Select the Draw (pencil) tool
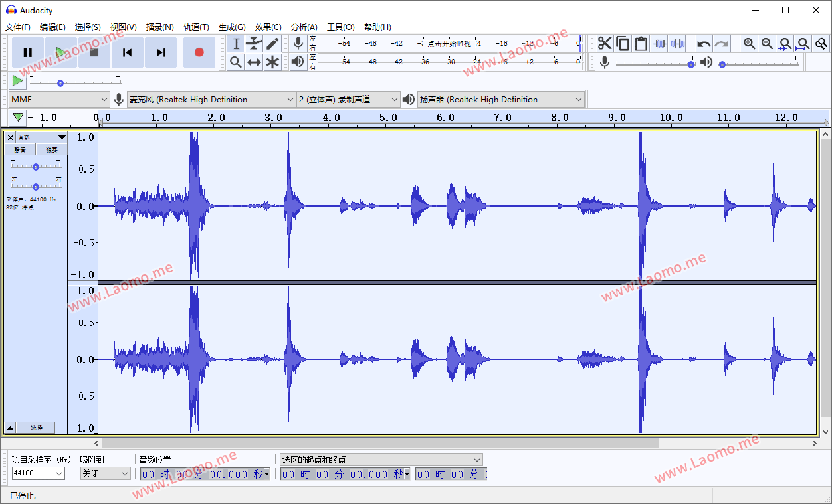This screenshot has height=504, width=832. click(272, 44)
